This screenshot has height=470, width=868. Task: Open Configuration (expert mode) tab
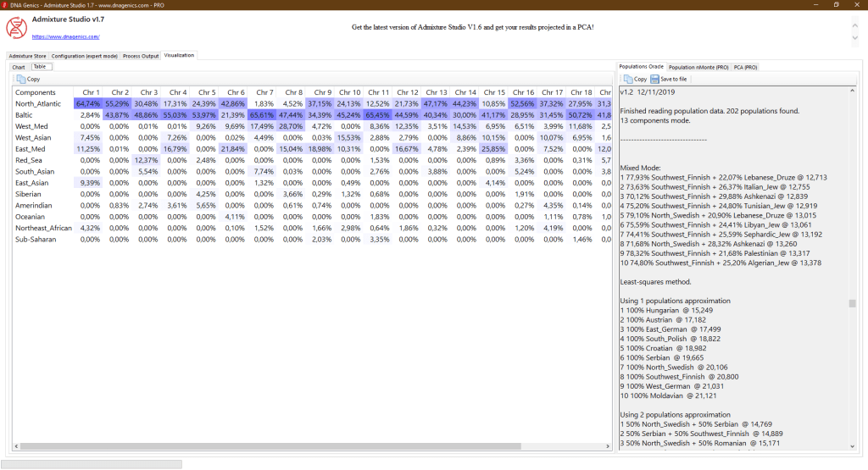(x=85, y=56)
